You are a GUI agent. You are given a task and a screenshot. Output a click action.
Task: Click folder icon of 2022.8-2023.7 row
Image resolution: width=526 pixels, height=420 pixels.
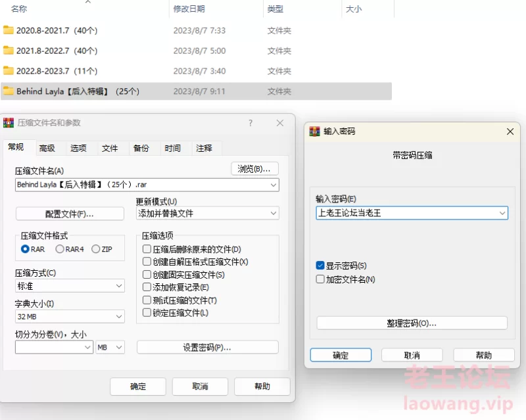9,70
